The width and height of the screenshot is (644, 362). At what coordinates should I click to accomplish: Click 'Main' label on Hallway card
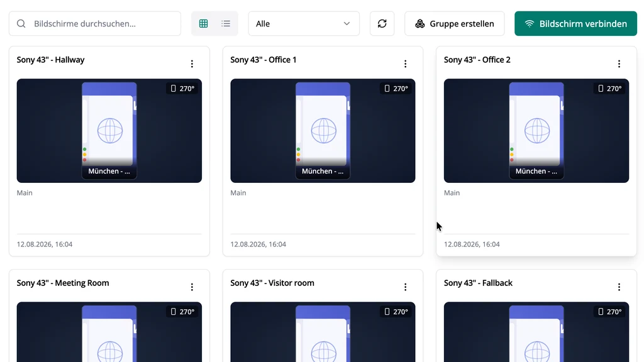point(25,192)
